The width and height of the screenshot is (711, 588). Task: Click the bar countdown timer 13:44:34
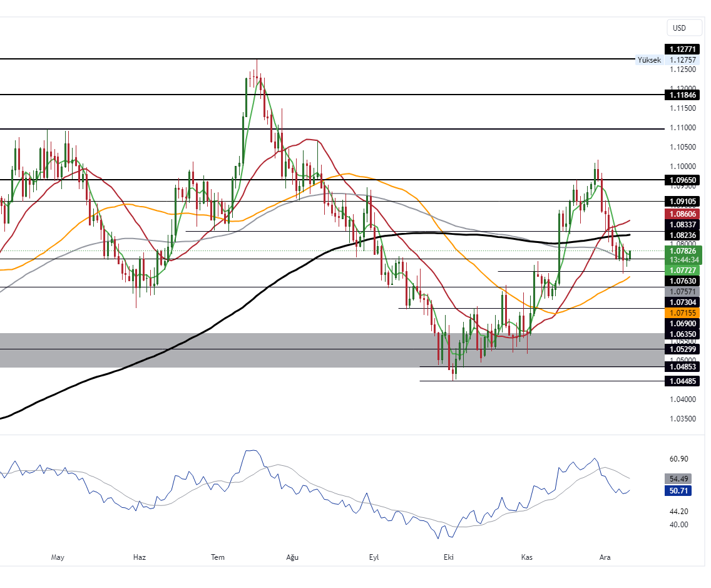[x=683, y=259]
